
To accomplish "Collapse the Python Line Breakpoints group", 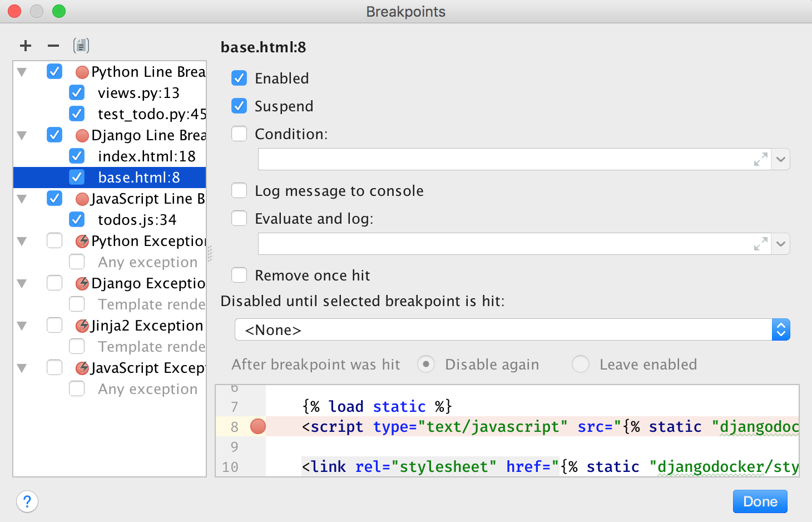I will coord(22,72).
